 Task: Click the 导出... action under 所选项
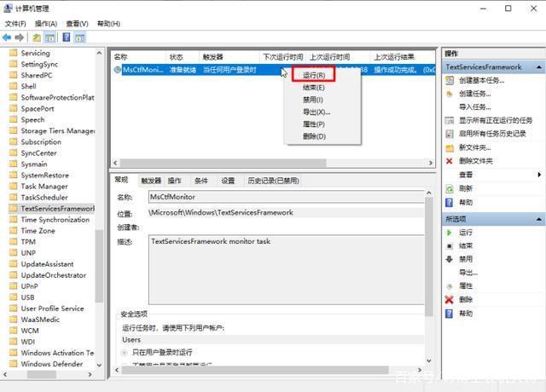coord(468,273)
